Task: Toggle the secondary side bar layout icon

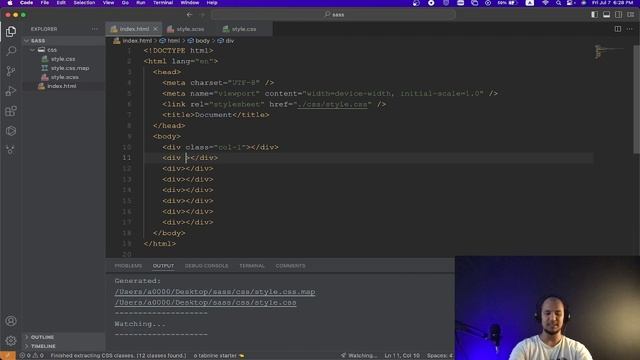Action: point(619,14)
